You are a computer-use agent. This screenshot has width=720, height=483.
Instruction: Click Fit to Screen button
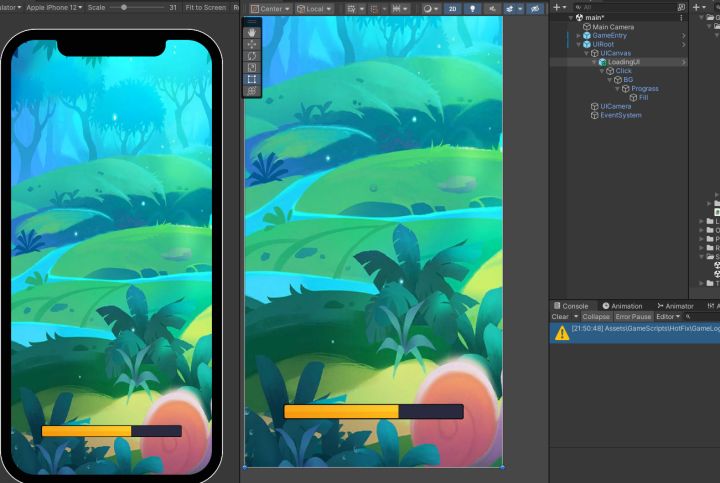click(x=205, y=7)
